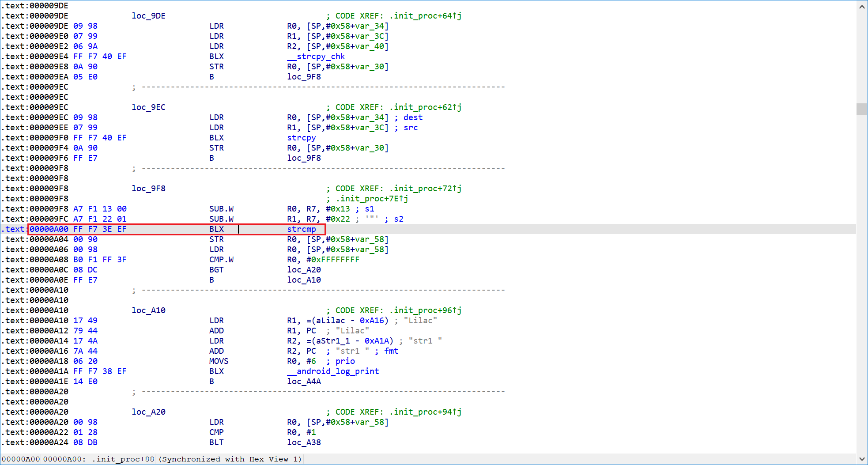
Task: Click the loc_9EC label definition
Action: click(148, 107)
